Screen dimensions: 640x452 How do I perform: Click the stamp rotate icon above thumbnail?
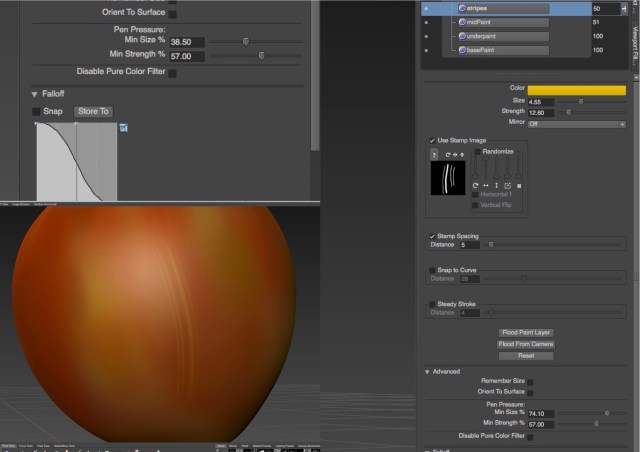click(x=450, y=154)
